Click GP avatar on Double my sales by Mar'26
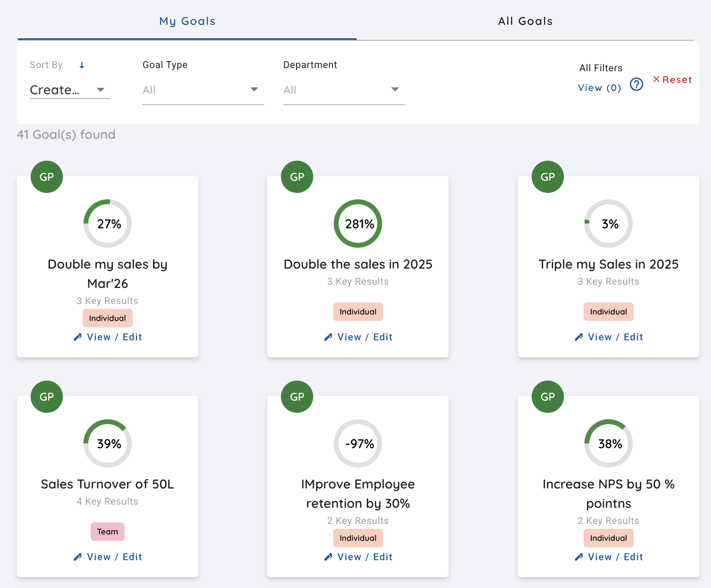This screenshot has height=588, width=711. 47,177
